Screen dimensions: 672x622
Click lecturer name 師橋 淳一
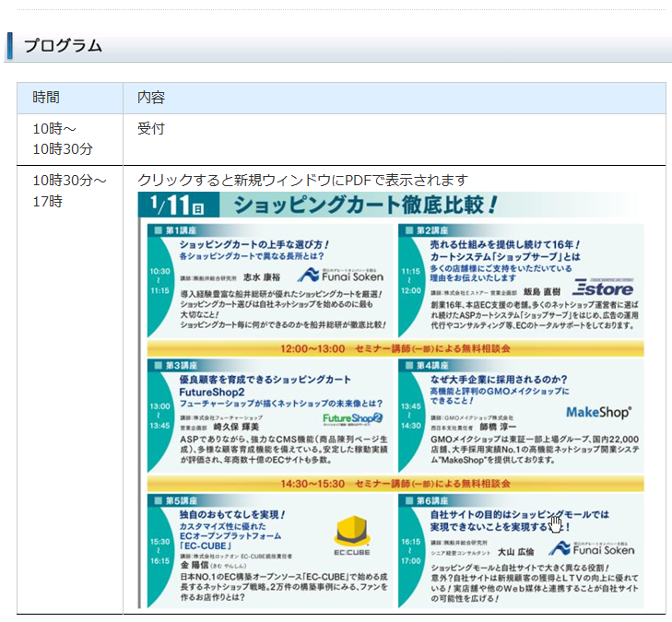[498, 427]
